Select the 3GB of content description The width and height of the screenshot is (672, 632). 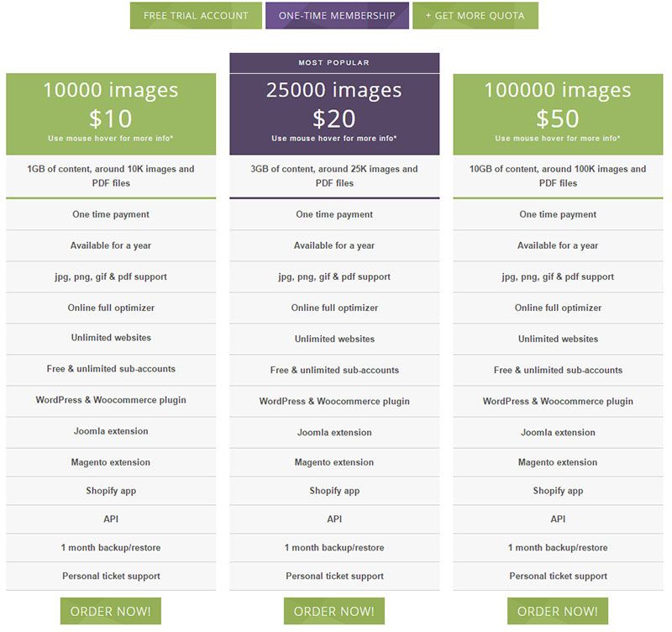(x=334, y=176)
